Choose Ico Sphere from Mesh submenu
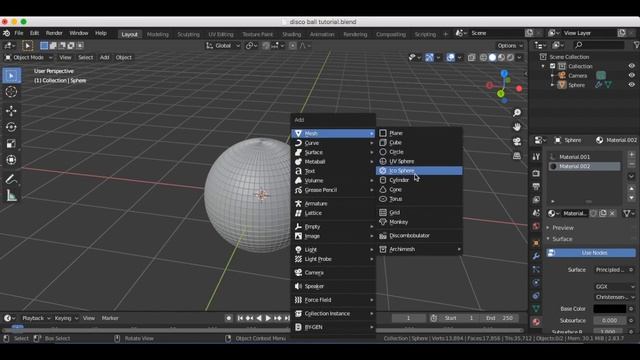The height and width of the screenshot is (360, 640). [x=419, y=171]
